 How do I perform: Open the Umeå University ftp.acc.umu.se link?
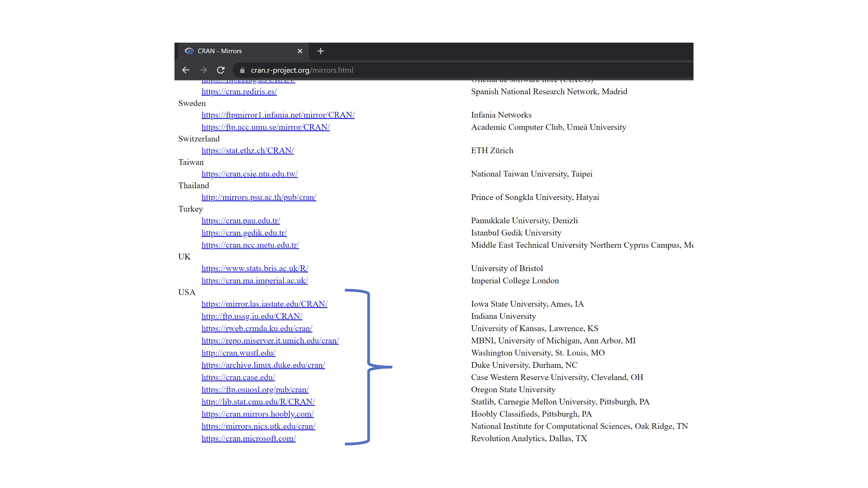(265, 127)
